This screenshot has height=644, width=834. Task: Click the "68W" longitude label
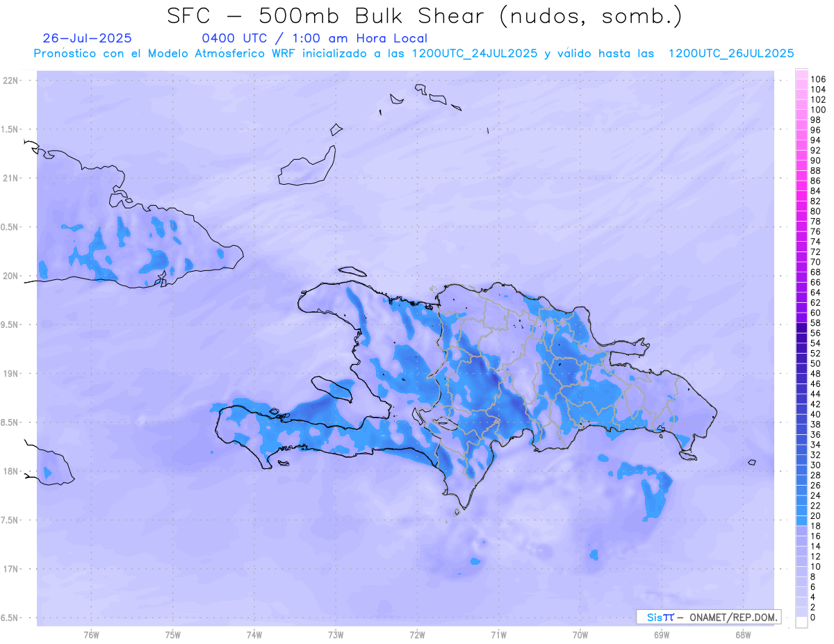tap(743, 634)
